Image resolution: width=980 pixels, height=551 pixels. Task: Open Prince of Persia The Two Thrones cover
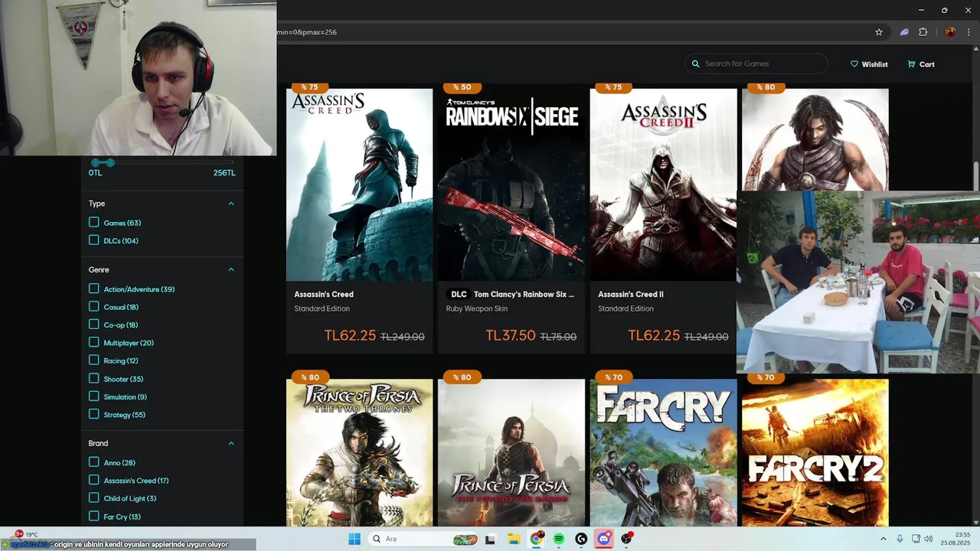click(359, 452)
